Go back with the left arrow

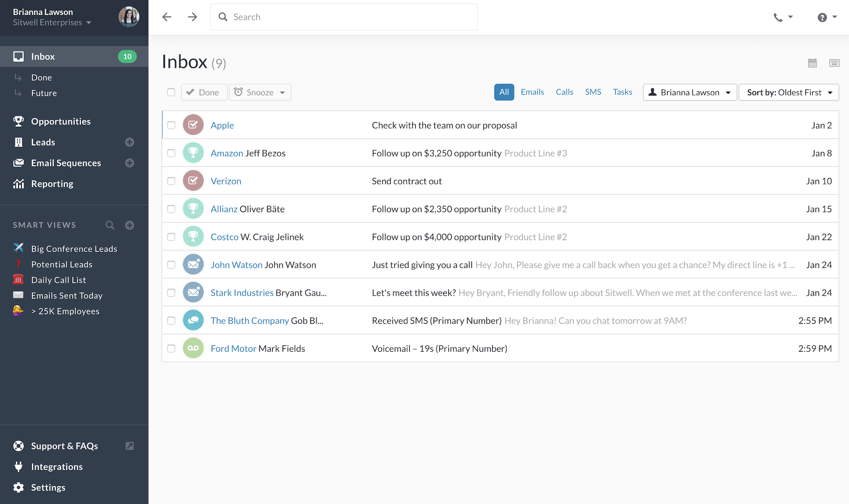(167, 17)
